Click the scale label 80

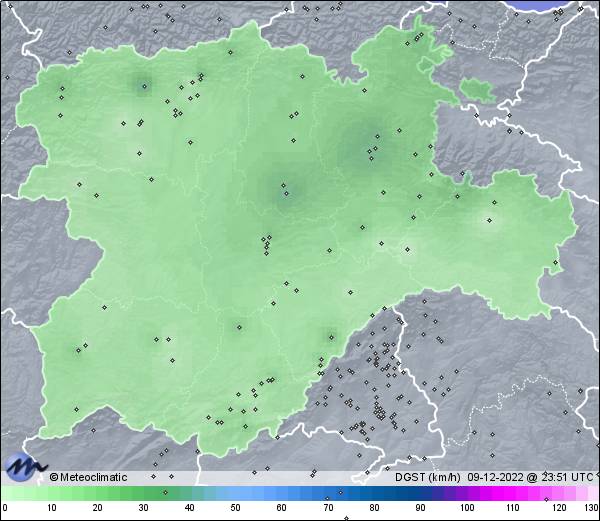point(374,508)
